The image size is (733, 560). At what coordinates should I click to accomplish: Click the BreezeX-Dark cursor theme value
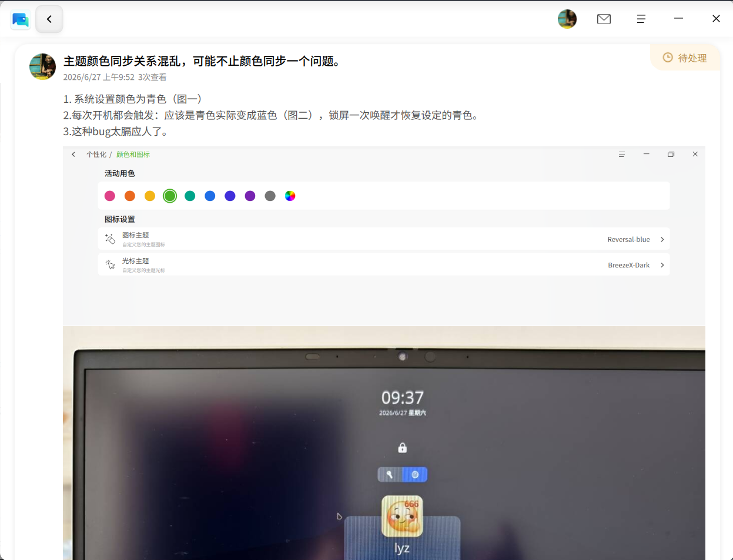pos(628,265)
